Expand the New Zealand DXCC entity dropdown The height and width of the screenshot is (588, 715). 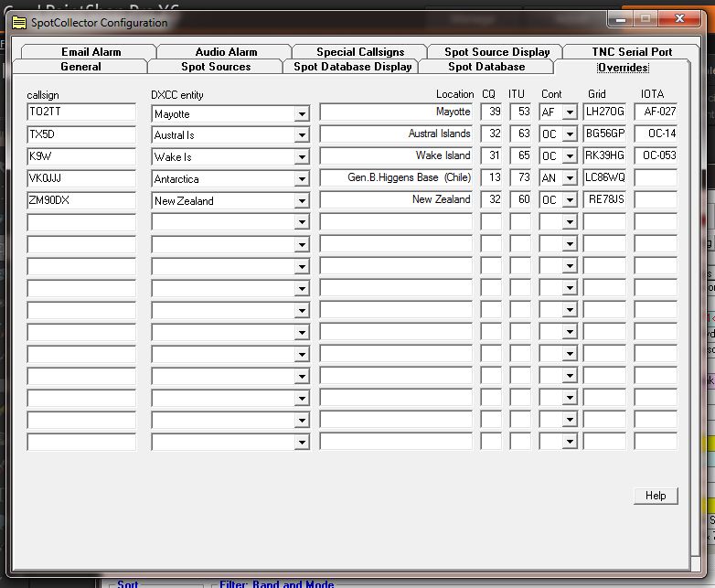[302, 200]
